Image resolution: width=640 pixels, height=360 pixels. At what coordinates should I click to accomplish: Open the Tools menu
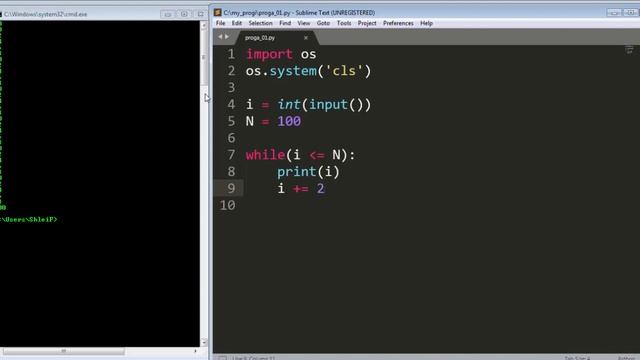[x=344, y=23]
